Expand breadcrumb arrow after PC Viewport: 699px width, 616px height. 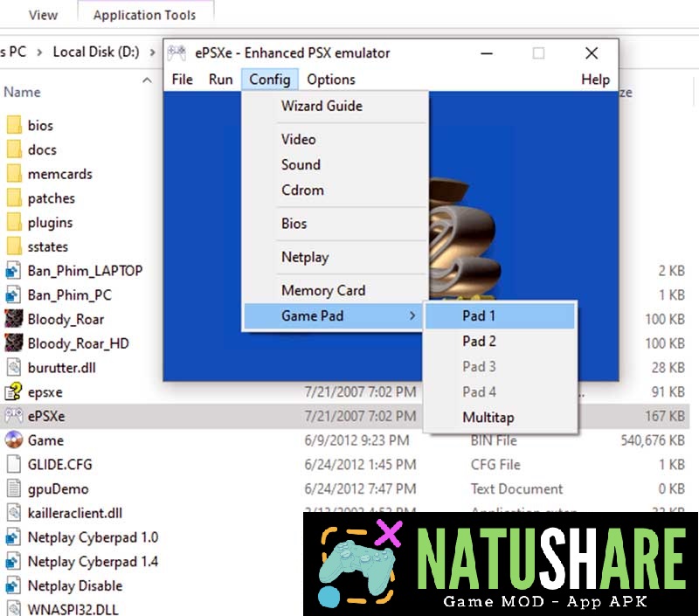(x=39, y=52)
